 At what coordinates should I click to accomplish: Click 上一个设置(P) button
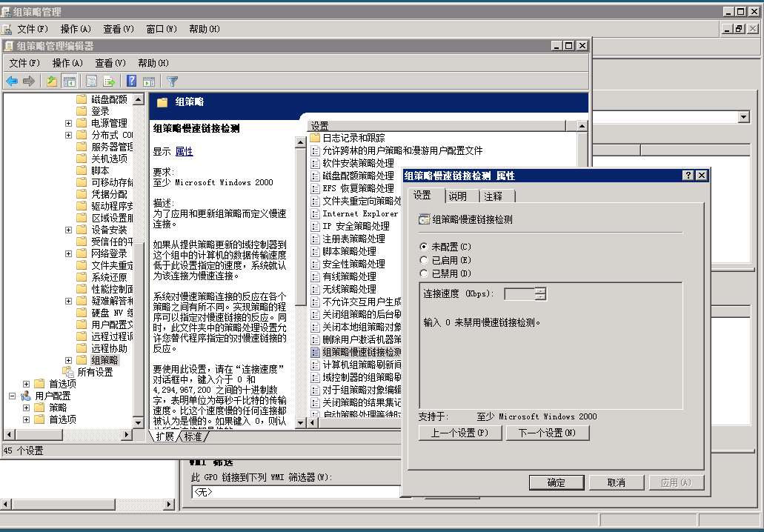pyautogui.click(x=460, y=433)
